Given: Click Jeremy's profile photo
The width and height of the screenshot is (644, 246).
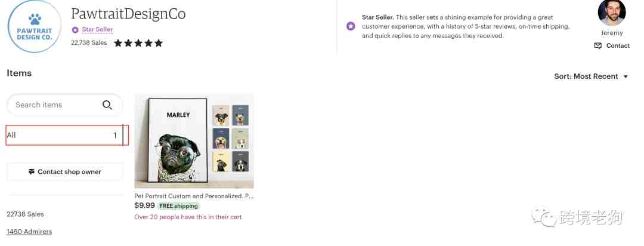Looking at the screenshot, I should [612, 13].
